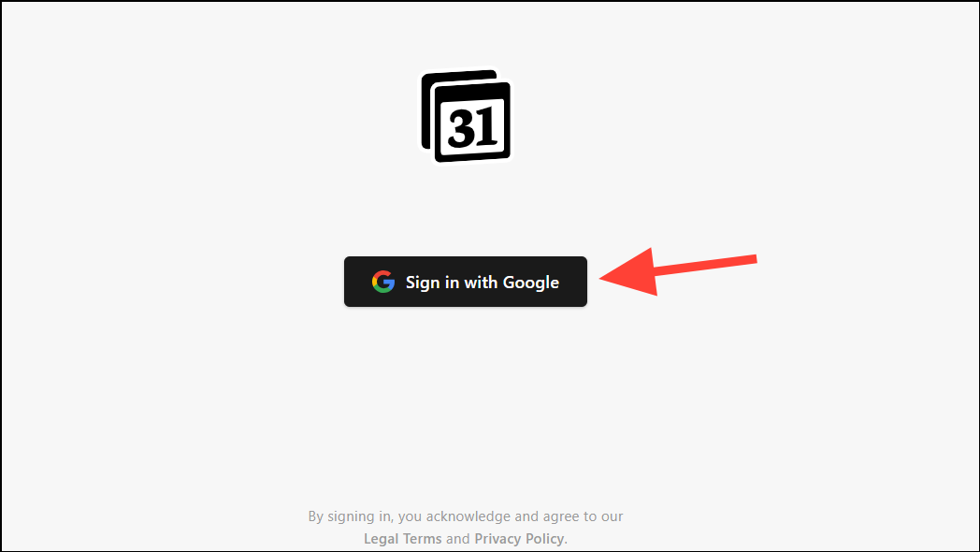980x552 pixels.
Task: Select the 'Legal' word in footer
Action: point(382,538)
